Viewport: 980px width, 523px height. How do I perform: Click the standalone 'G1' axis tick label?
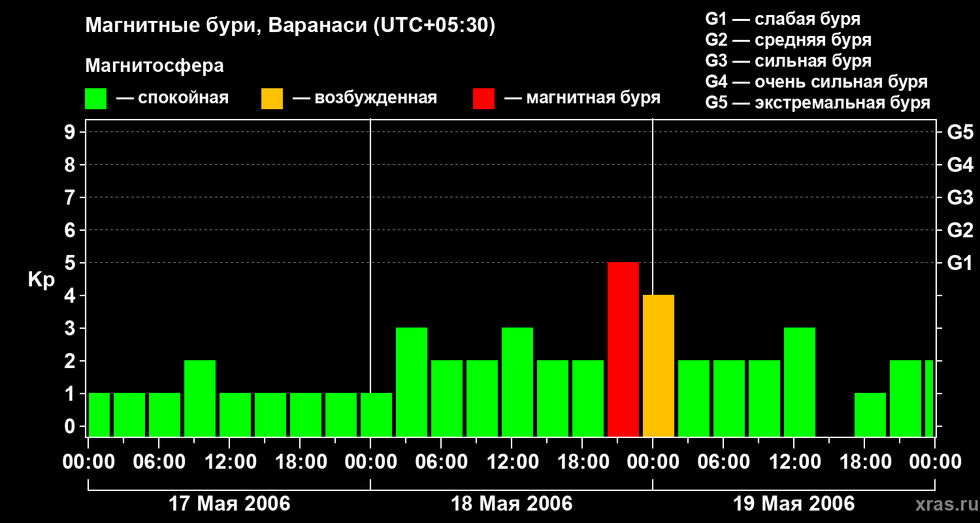(x=960, y=263)
